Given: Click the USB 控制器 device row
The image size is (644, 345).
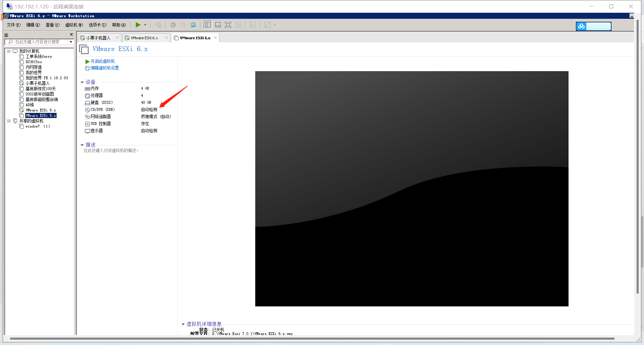Looking at the screenshot, I should (x=129, y=124).
